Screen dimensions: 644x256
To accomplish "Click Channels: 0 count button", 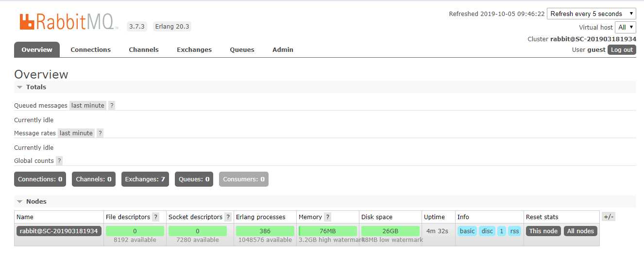I will click(94, 179).
